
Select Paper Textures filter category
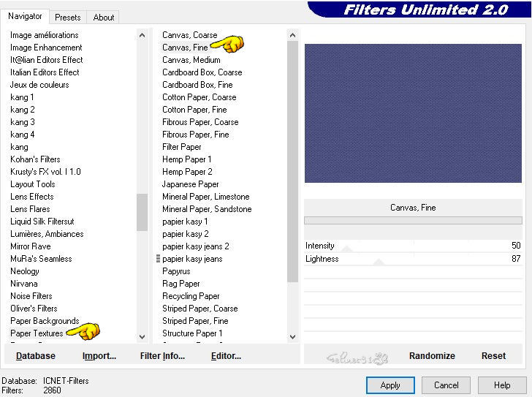(x=37, y=333)
